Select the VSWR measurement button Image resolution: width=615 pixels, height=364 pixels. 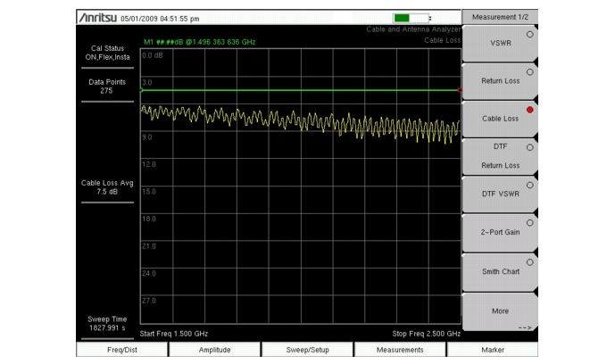(x=499, y=43)
